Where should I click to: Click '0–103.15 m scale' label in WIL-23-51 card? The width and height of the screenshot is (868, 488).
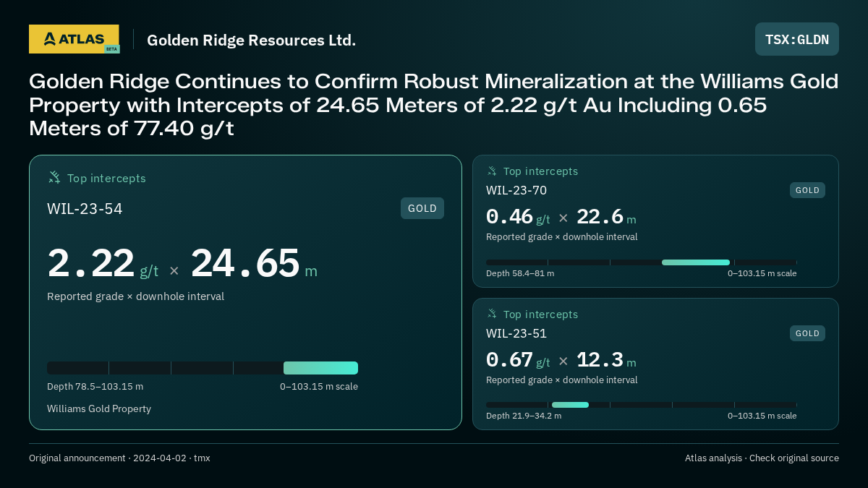click(762, 416)
